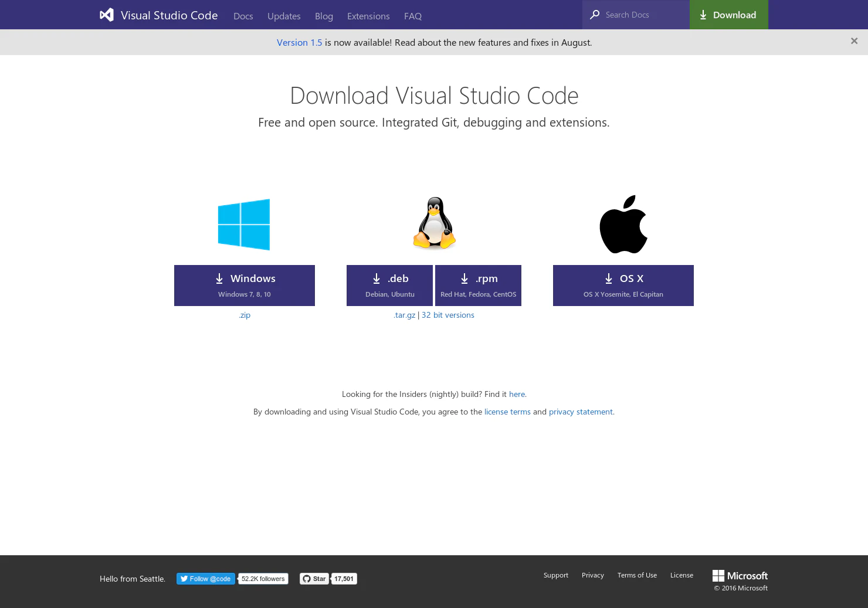Open the Support footer link
The image size is (868, 608).
(x=556, y=575)
